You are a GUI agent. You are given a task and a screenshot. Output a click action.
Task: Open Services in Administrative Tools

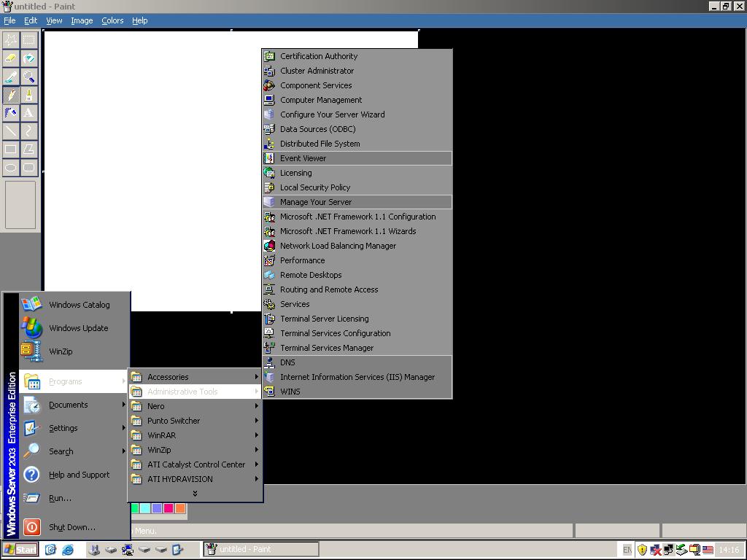tap(357, 304)
